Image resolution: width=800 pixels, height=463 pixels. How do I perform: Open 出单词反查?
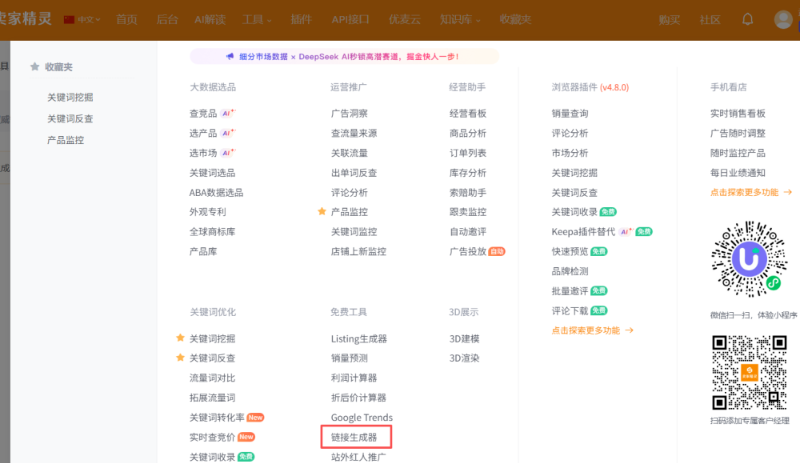coord(354,173)
